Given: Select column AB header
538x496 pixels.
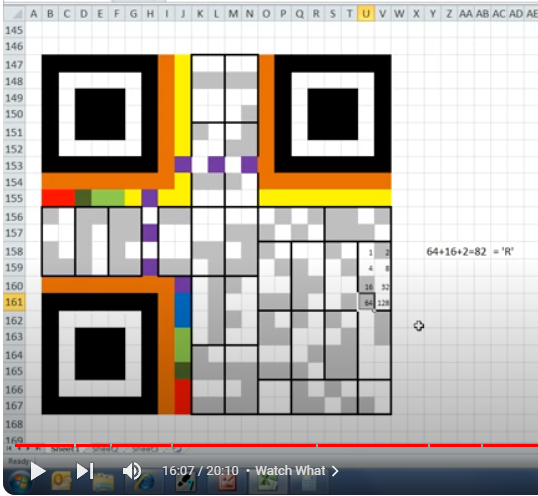Looking at the screenshot, I should 482,14.
